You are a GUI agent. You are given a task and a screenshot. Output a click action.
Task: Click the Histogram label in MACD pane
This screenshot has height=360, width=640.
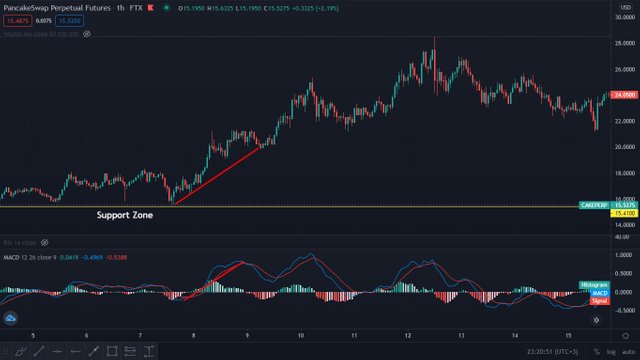594,285
